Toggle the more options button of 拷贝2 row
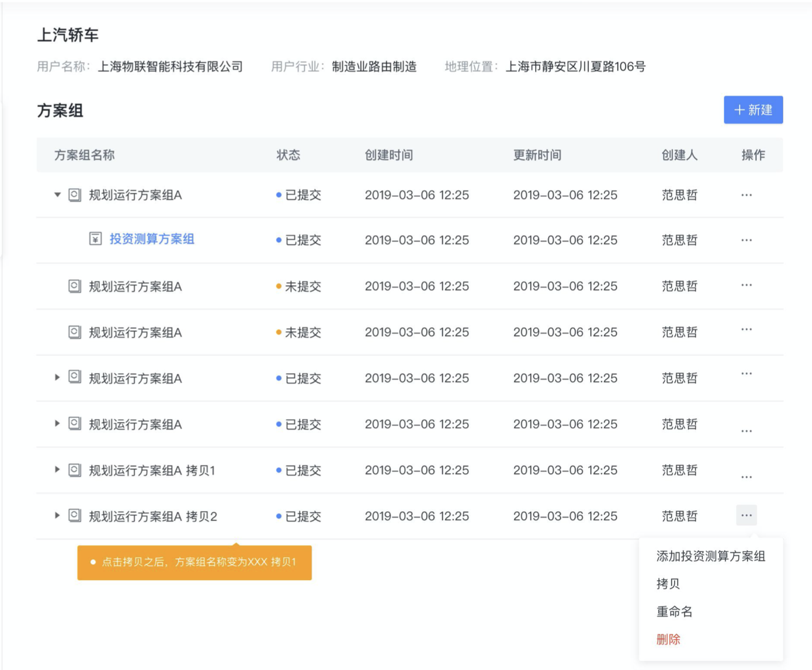The width and height of the screenshot is (812, 670). click(746, 515)
